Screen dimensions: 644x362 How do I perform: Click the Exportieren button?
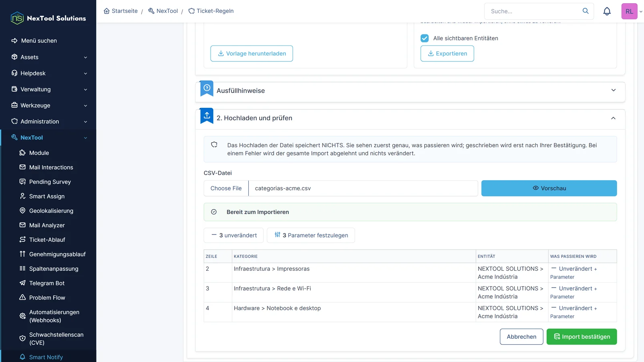447,53
